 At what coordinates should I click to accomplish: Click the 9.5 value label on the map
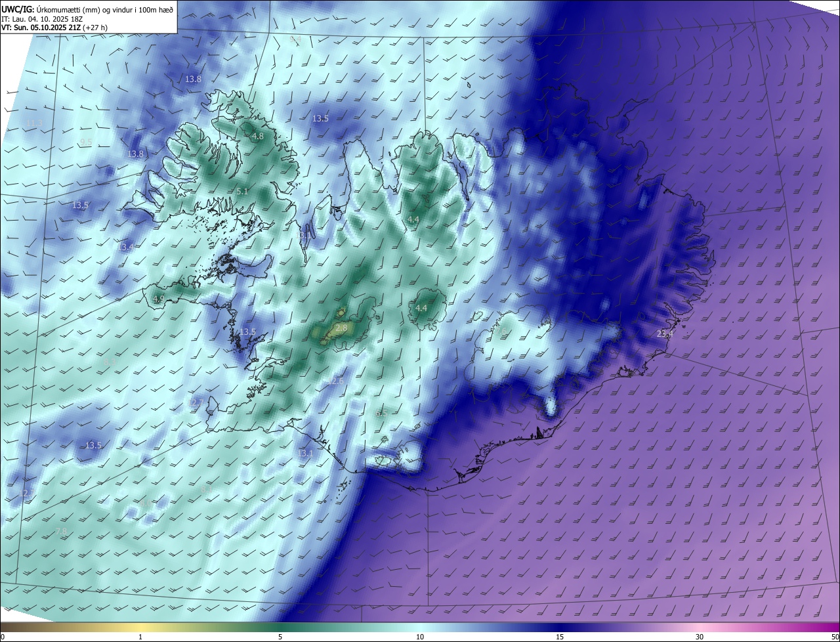point(86,142)
